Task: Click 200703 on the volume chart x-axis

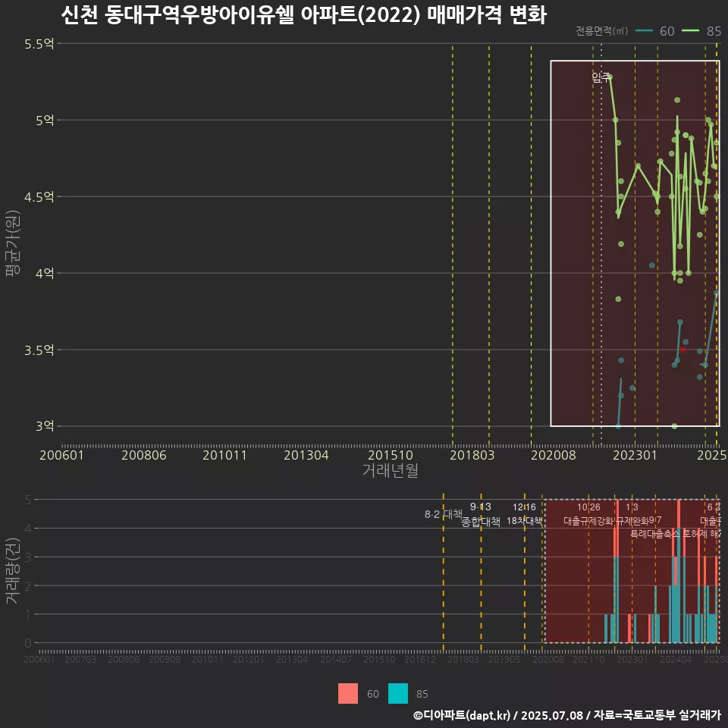Action: click(80, 659)
